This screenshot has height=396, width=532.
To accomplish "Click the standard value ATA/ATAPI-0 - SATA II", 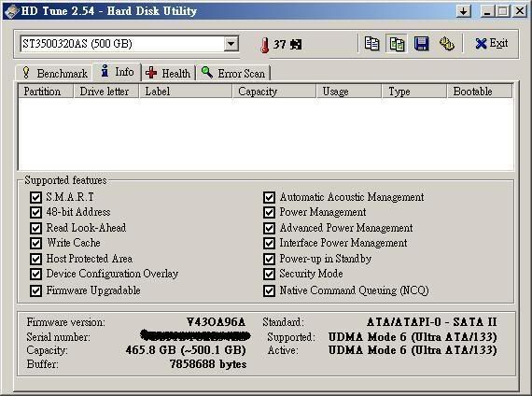I will 431,322.
